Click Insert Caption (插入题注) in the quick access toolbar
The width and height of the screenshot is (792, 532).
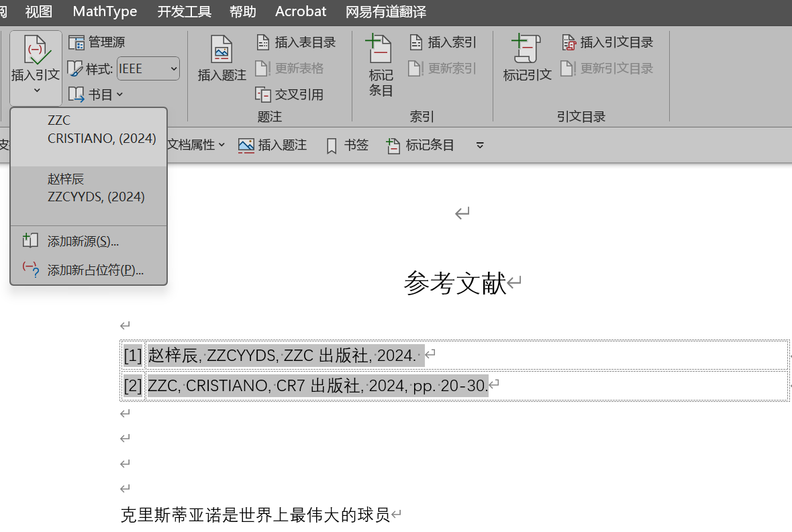[273, 146]
